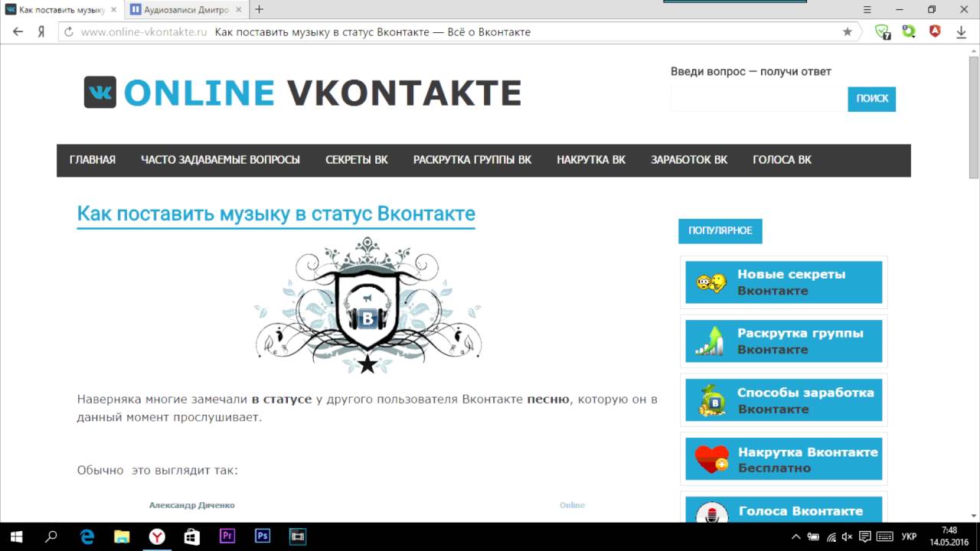Screen dimensions: 980x551
Task: Switch to tab 'Как поставить музыку'
Action: click(63, 9)
